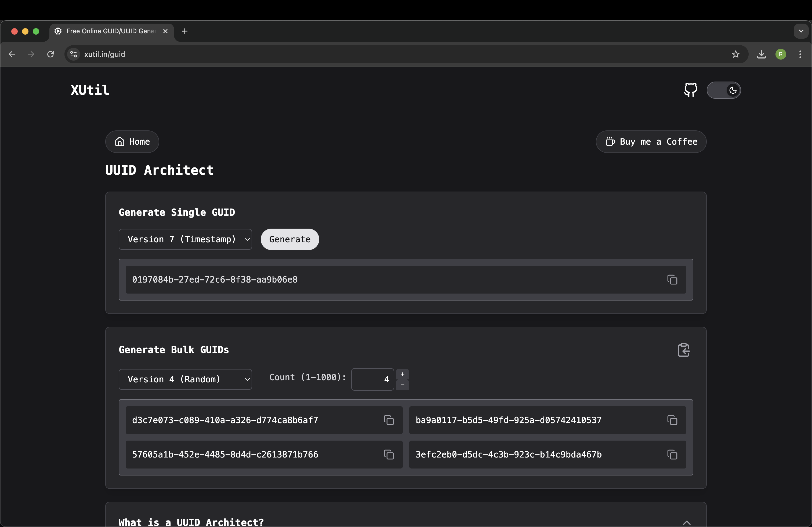
Task: Toggle the dark mode switch
Action: [x=723, y=90]
